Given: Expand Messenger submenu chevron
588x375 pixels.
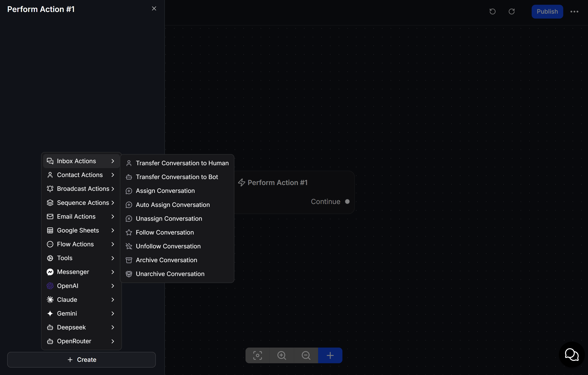Looking at the screenshot, I should point(113,272).
